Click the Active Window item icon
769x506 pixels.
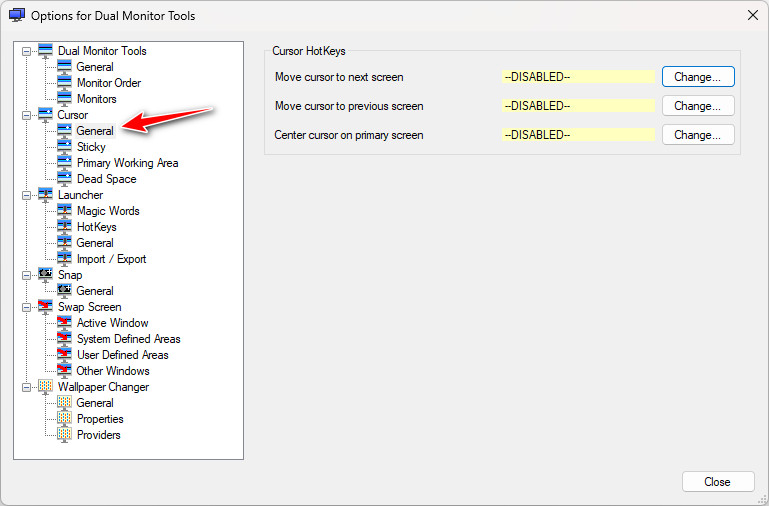coord(64,323)
